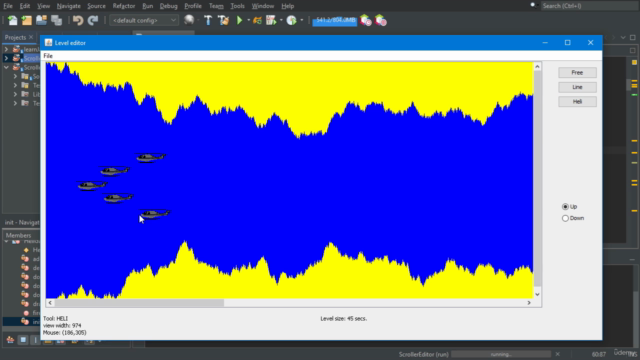Screen dimensions: 640x360
Task: Click the "view width: 974" status text
Action: (x=62, y=326)
